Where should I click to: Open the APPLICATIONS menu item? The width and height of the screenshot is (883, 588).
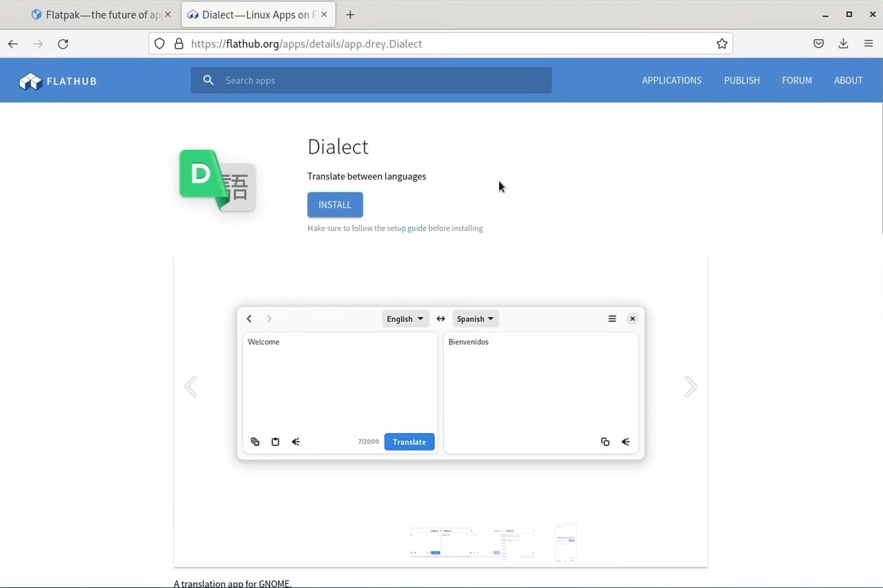pyautogui.click(x=672, y=80)
